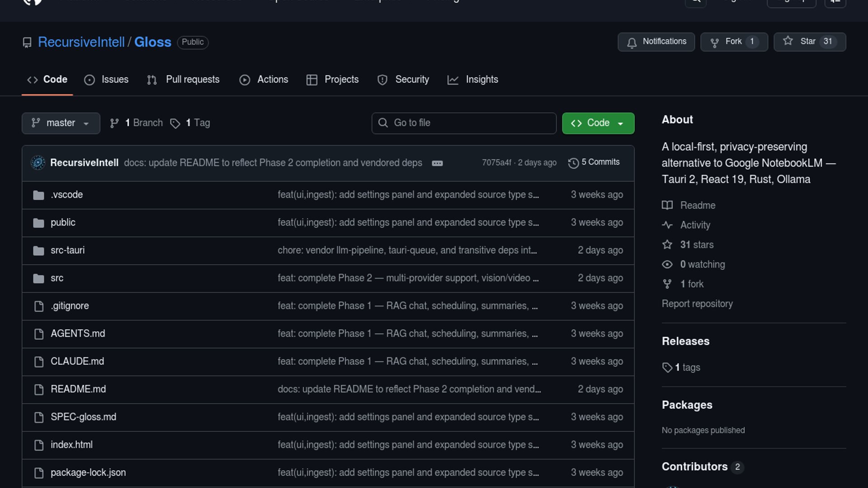
Task: Open the Pull requests tab
Action: (x=184, y=80)
